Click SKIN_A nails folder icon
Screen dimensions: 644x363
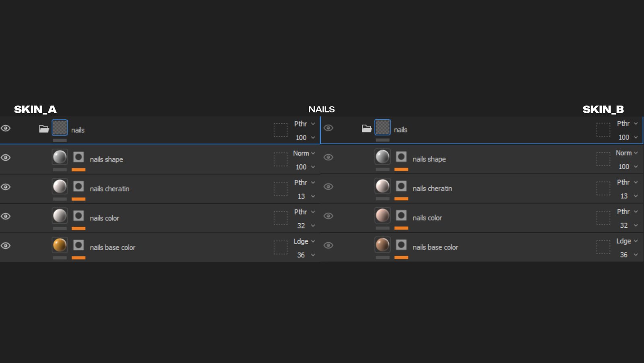click(44, 129)
